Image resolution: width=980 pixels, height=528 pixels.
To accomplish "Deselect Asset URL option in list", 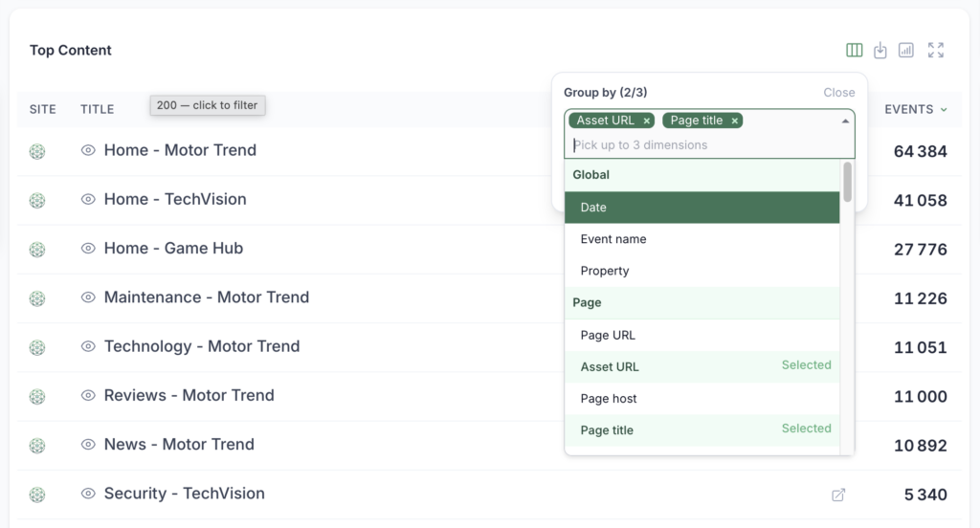I will coord(702,366).
